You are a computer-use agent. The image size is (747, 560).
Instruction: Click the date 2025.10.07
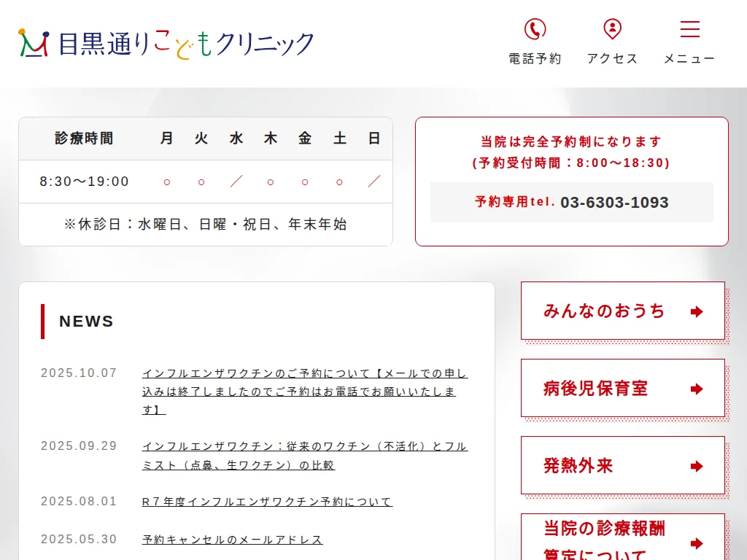coord(79,373)
